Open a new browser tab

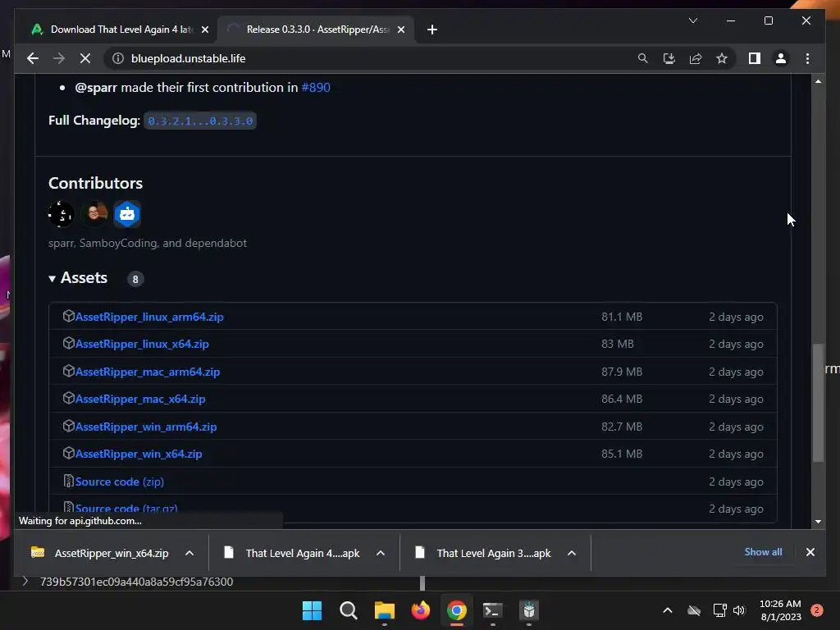click(x=432, y=30)
